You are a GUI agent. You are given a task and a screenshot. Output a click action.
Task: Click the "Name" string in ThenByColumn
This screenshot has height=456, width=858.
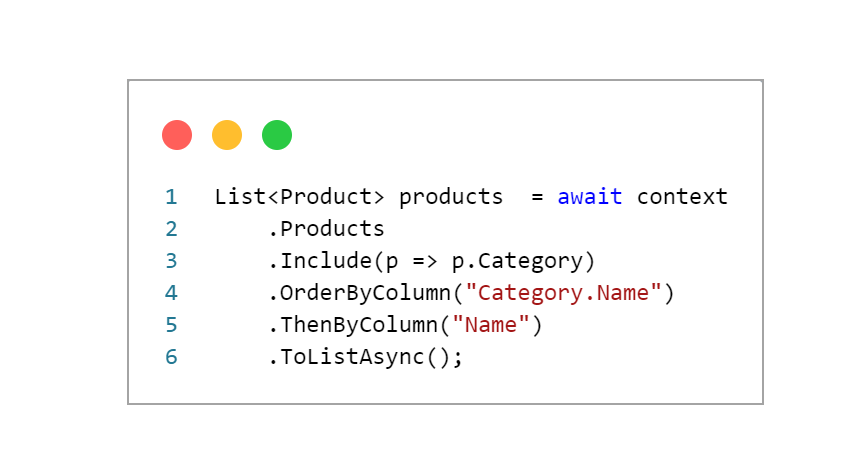point(491,325)
